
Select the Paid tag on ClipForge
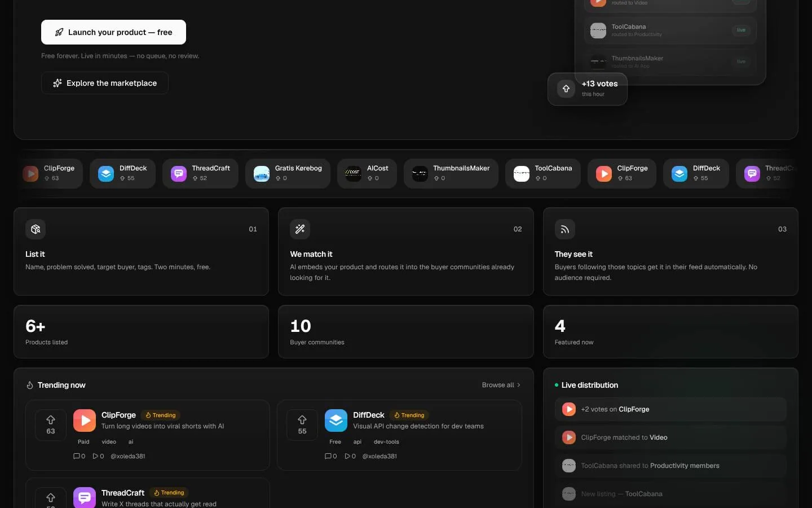pyautogui.click(x=83, y=442)
